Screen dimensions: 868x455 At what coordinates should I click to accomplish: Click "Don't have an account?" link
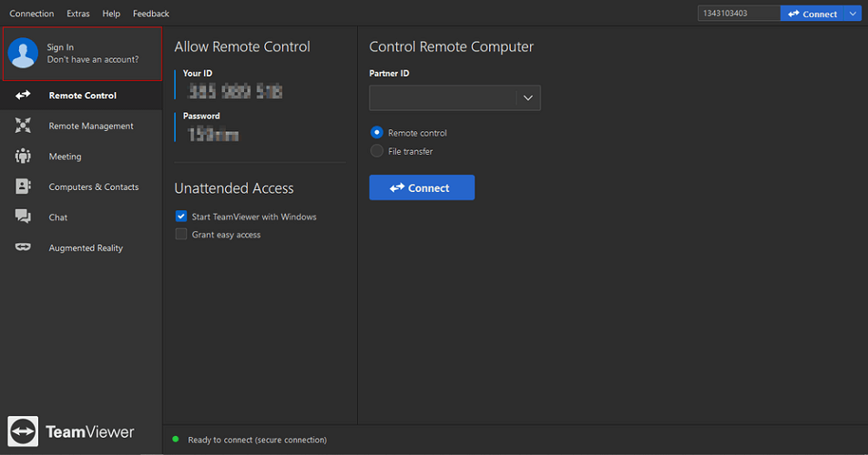[x=93, y=59]
